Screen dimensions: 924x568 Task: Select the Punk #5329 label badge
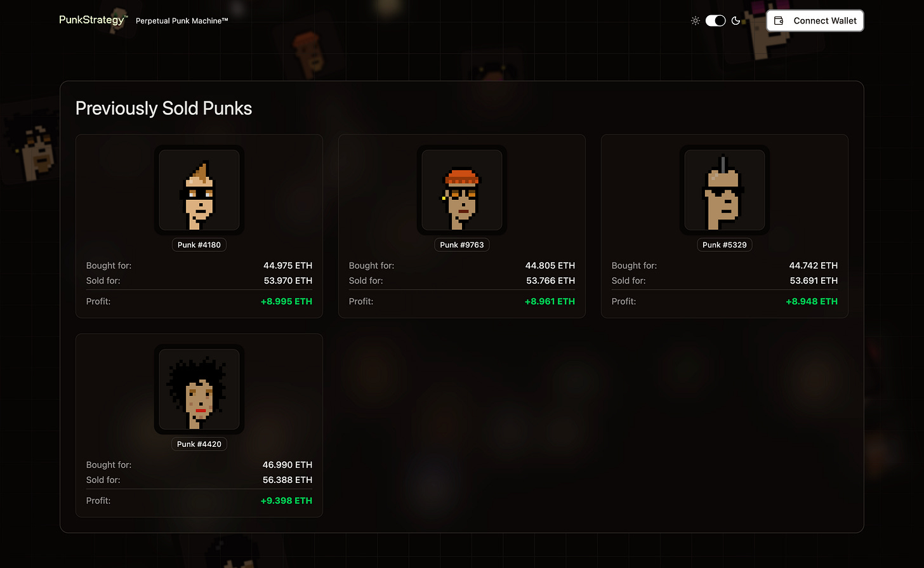pos(725,245)
